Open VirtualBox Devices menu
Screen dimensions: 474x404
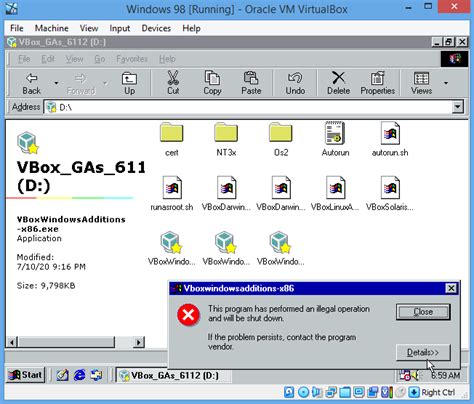pos(156,28)
